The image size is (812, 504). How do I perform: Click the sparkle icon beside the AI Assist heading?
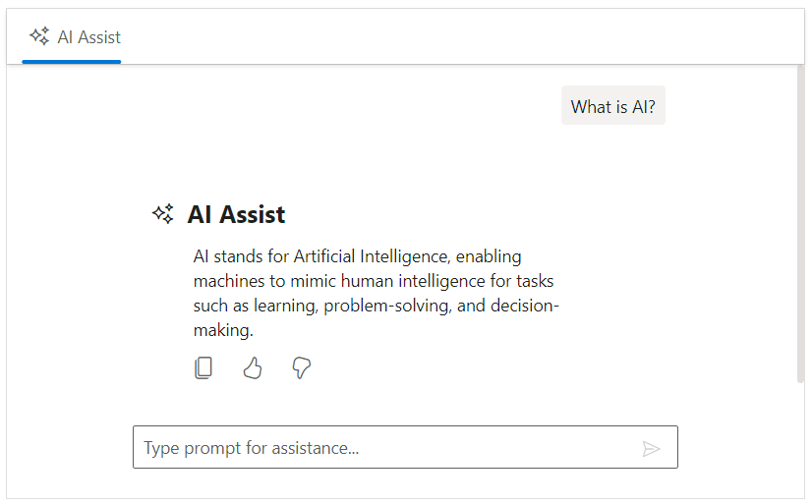click(x=163, y=213)
